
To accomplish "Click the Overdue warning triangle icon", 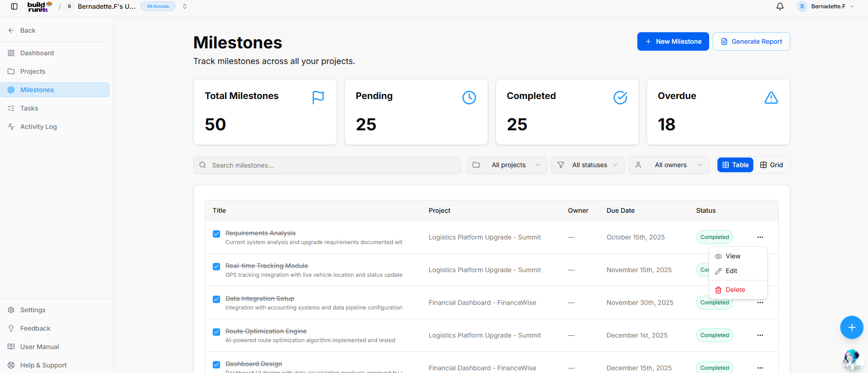I will pos(771,98).
